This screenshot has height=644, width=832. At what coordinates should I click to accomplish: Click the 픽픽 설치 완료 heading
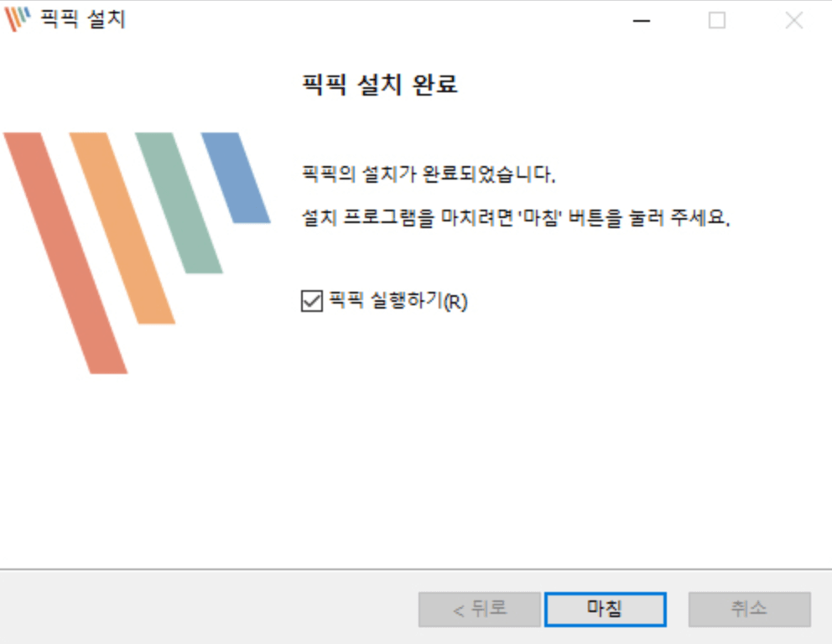[x=379, y=85]
